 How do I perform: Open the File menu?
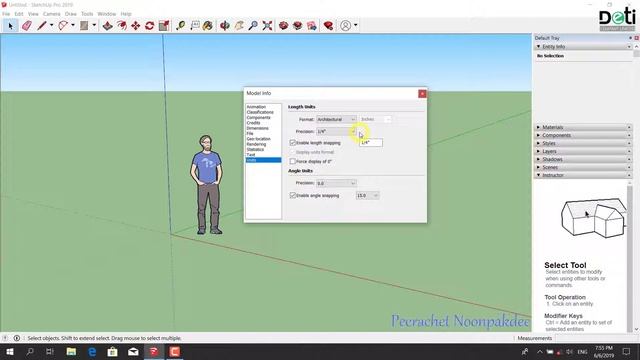pos(6,14)
